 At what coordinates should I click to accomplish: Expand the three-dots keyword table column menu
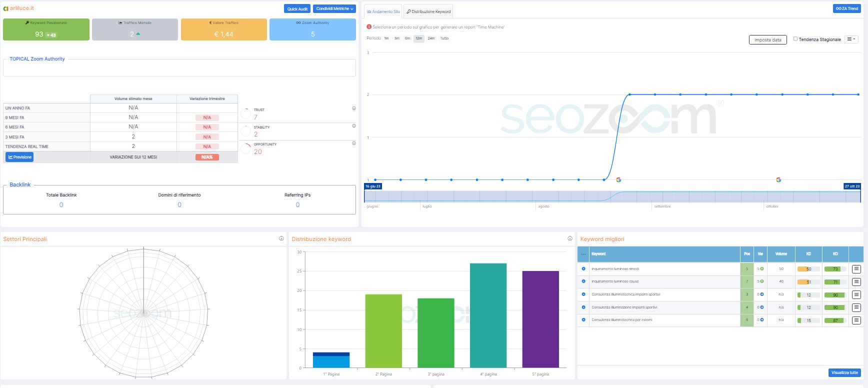coord(583,254)
